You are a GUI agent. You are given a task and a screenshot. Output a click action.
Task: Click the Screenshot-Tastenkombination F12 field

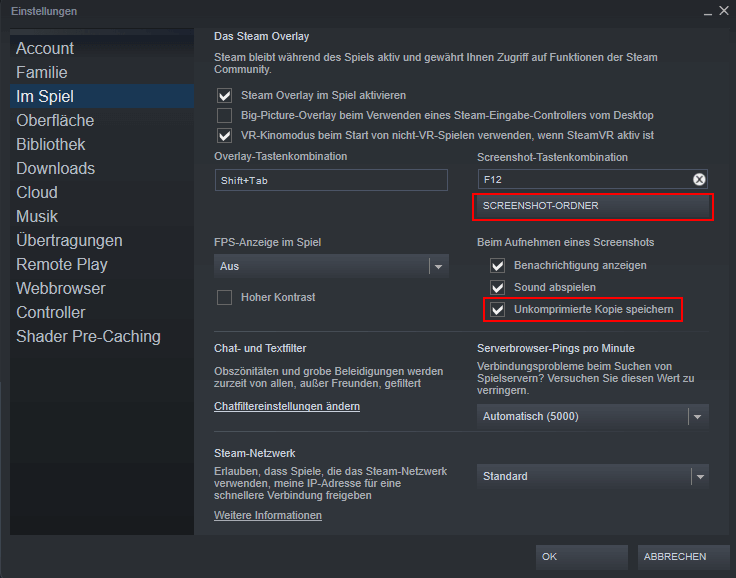(x=592, y=179)
